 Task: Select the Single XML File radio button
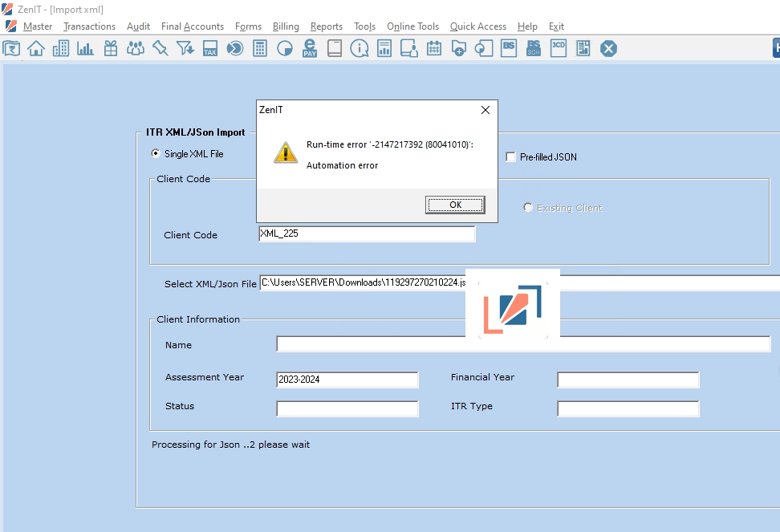156,153
